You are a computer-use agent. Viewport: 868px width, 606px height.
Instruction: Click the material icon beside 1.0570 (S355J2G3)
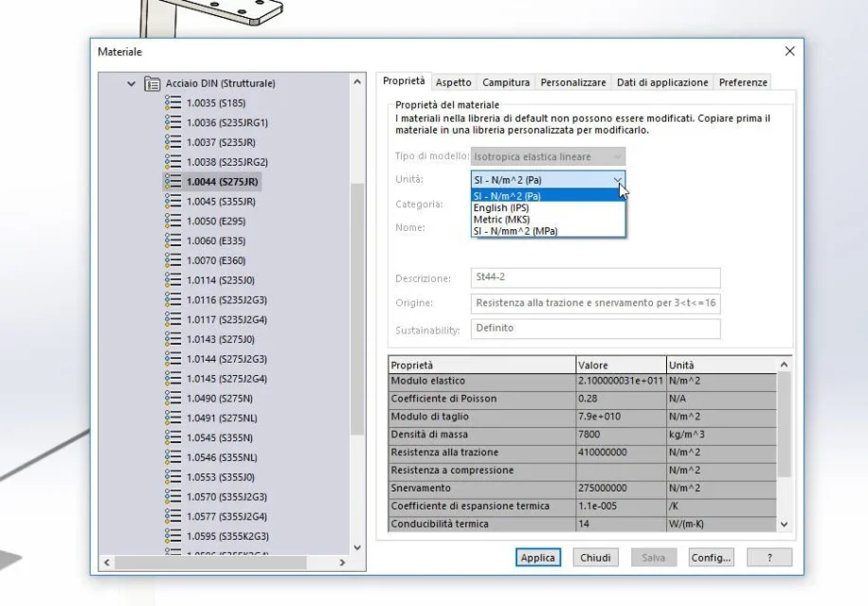[x=172, y=496]
